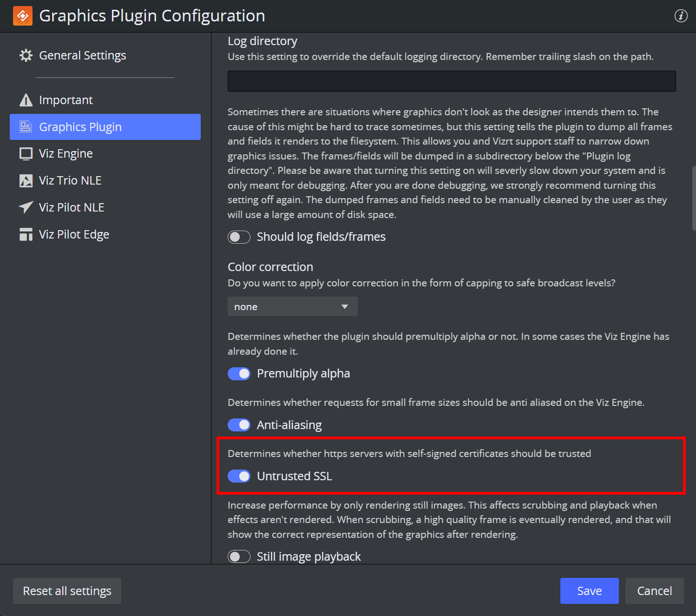Open the info icon in title bar

point(681,16)
